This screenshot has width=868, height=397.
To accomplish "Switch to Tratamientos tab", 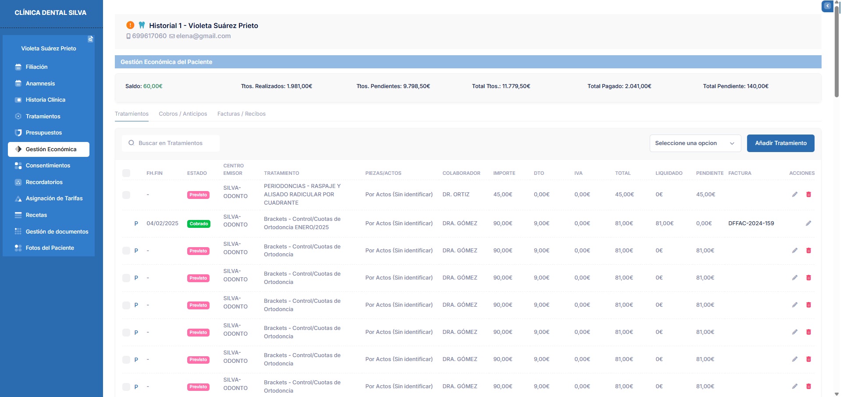I will coord(132,114).
